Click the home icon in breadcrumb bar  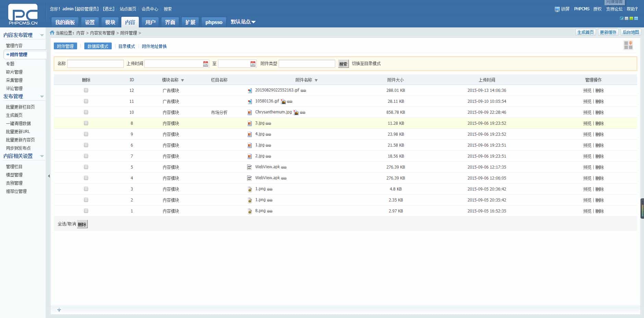(x=51, y=33)
